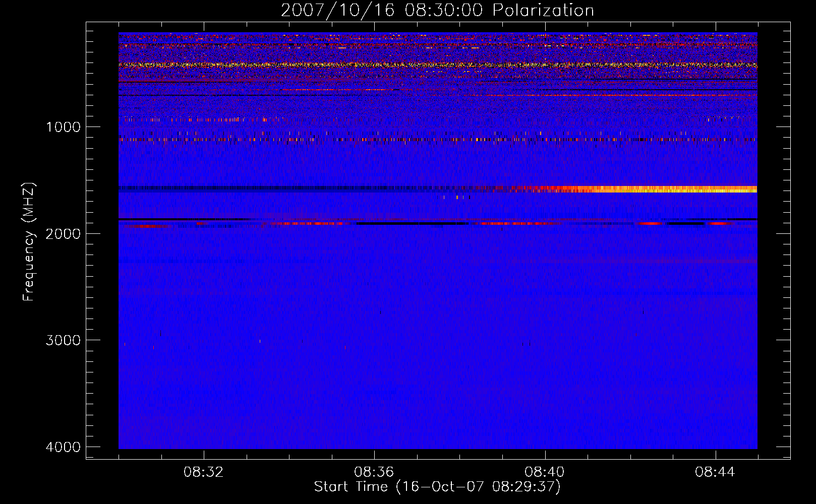
Task: Select the 3000 frequency tick label
Action: click(x=63, y=340)
